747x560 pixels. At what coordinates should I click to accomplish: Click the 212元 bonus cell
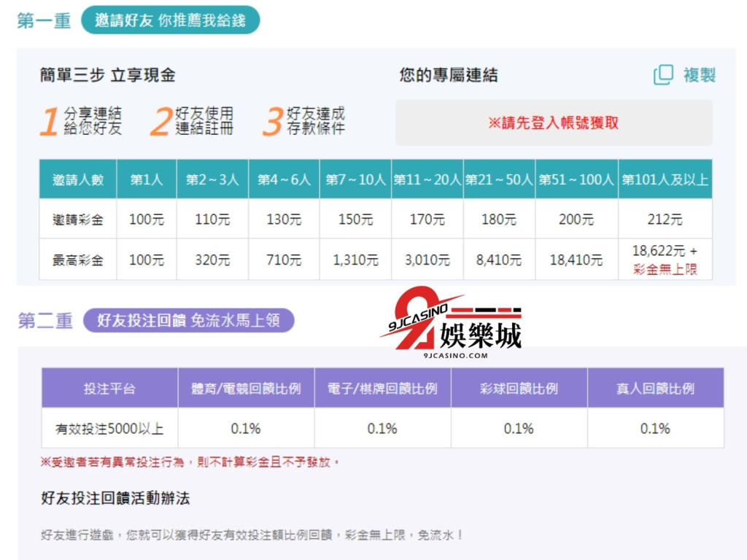click(666, 219)
